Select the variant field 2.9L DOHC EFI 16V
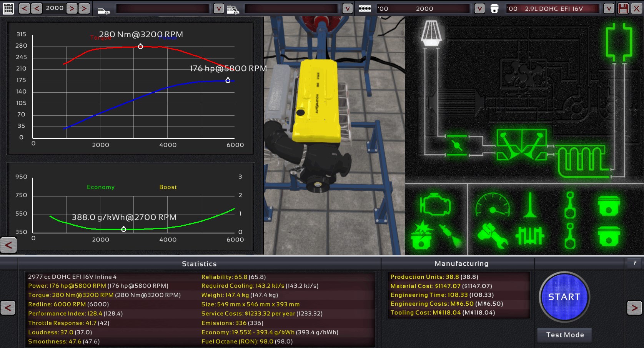Viewport: 644px width, 348px height. click(x=552, y=8)
